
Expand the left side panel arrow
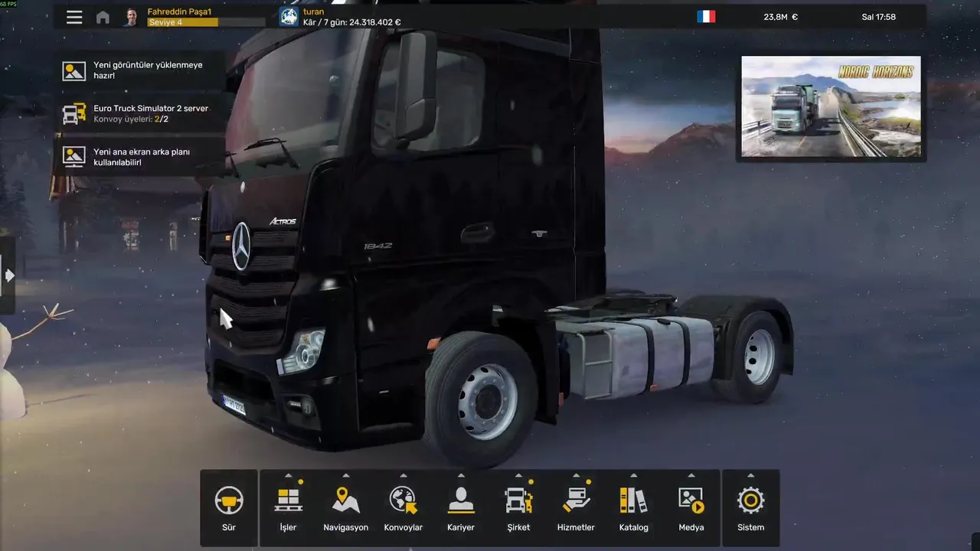point(8,275)
